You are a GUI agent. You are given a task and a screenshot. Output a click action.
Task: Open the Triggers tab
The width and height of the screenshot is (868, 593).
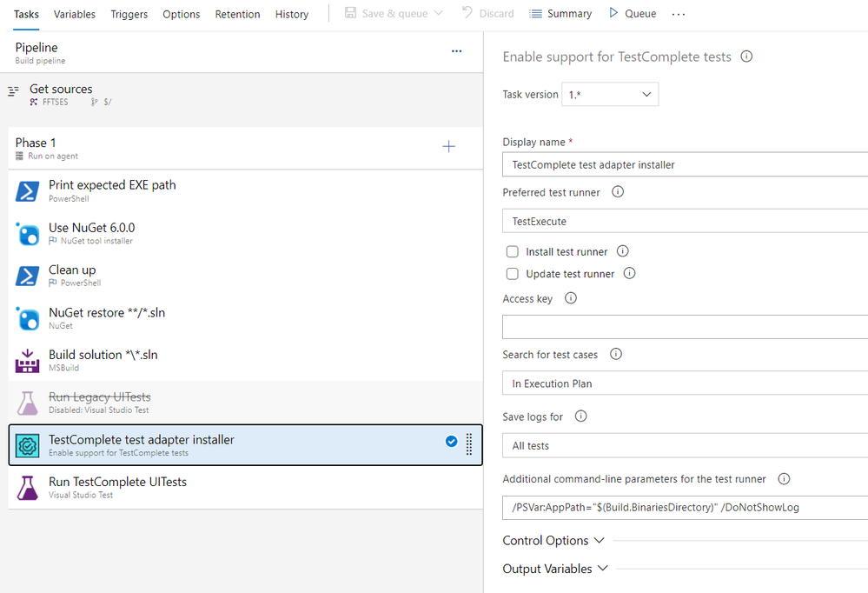tap(129, 14)
